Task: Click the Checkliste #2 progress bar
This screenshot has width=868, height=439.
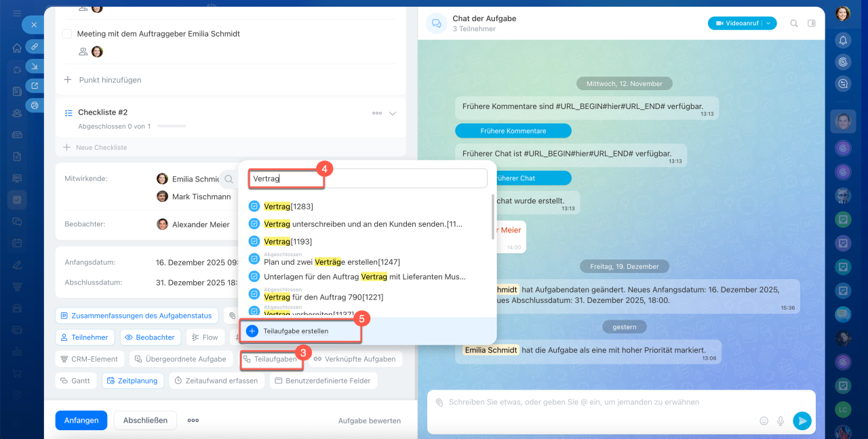Action: tap(172, 126)
